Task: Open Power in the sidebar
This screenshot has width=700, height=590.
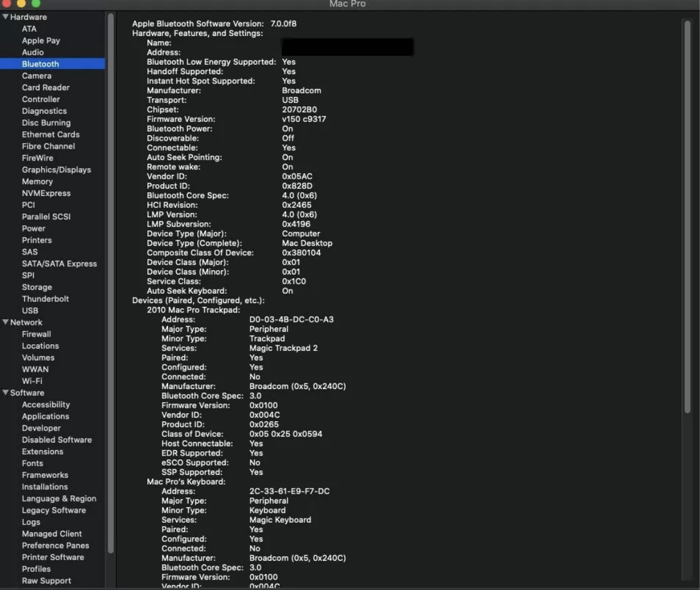Action: [x=34, y=228]
